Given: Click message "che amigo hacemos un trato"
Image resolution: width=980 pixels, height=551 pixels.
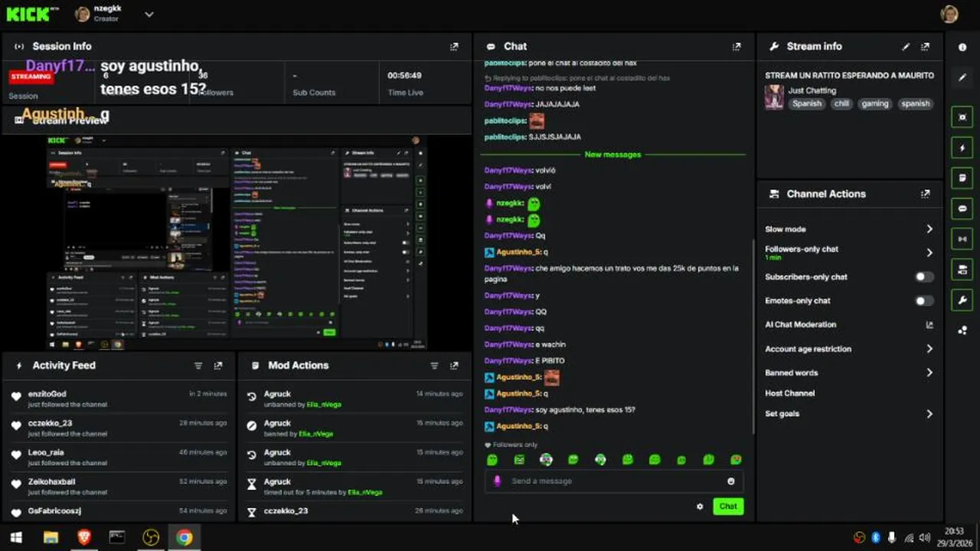Looking at the screenshot, I should click(612, 273).
